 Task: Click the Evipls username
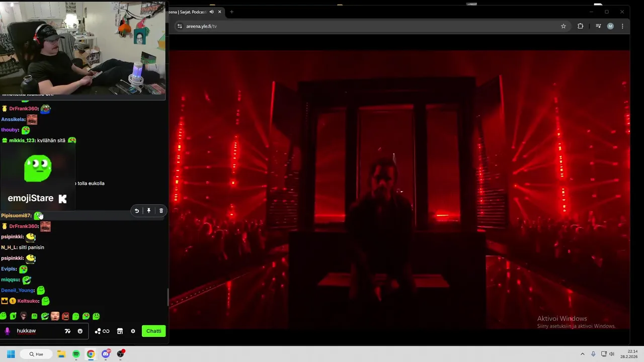click(x=9, y=269)
